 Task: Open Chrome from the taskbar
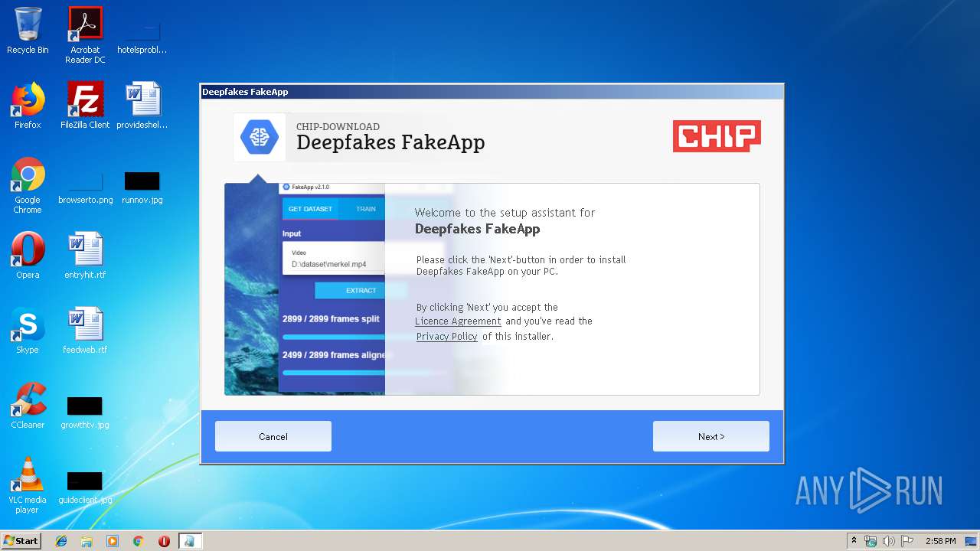(139, 541)
